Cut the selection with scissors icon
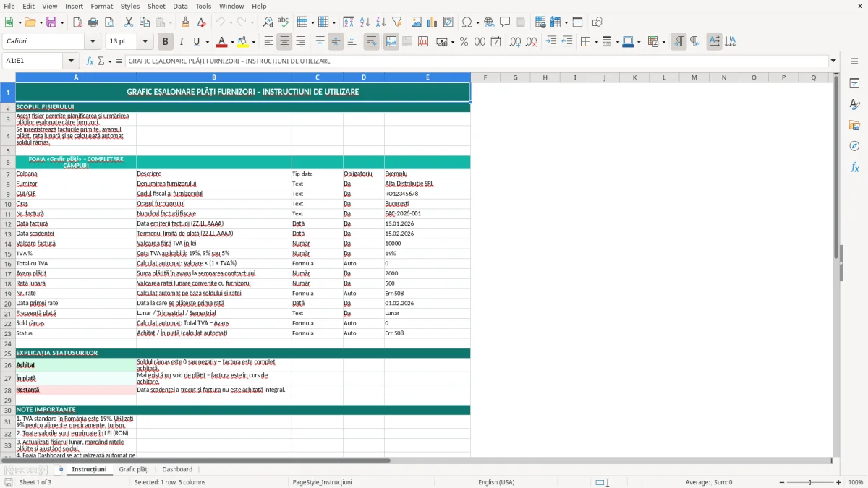868x488 pixels. click(129, 22)
